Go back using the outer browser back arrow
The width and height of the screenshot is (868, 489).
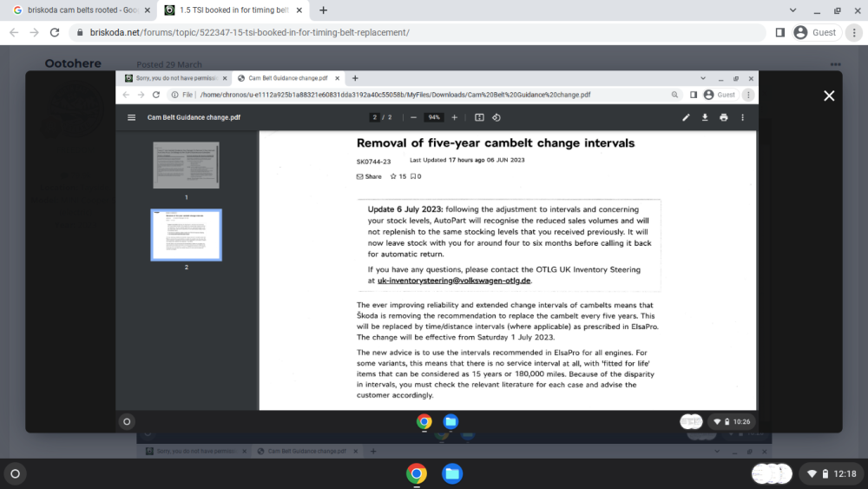(15, 33)
